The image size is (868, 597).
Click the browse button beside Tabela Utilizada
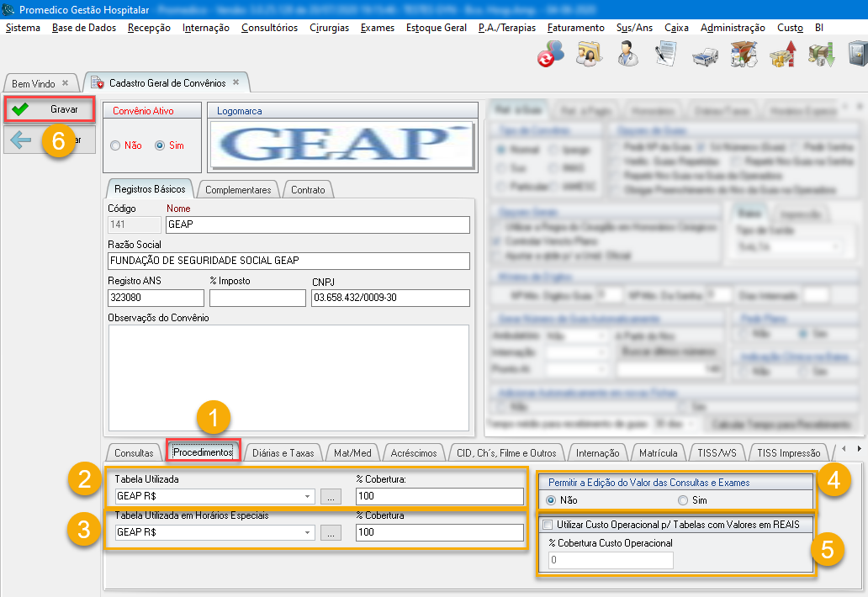click(x=331, y=497)
